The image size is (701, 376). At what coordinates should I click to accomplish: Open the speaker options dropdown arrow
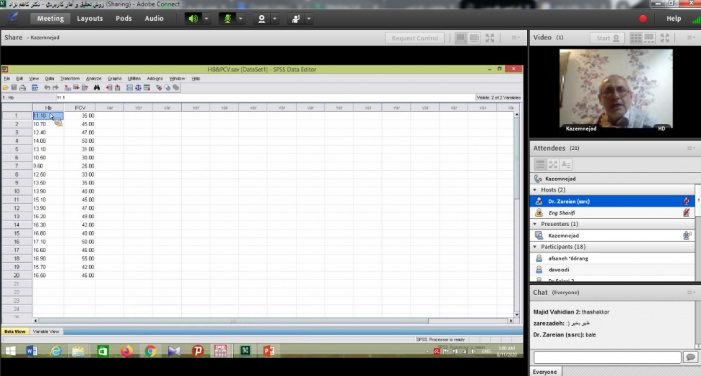[206, 19]
